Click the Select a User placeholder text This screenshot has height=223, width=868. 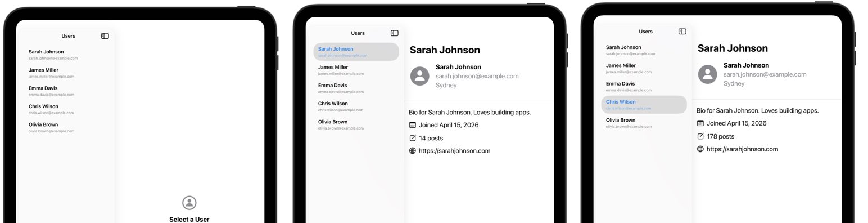[x=189, y=220]
